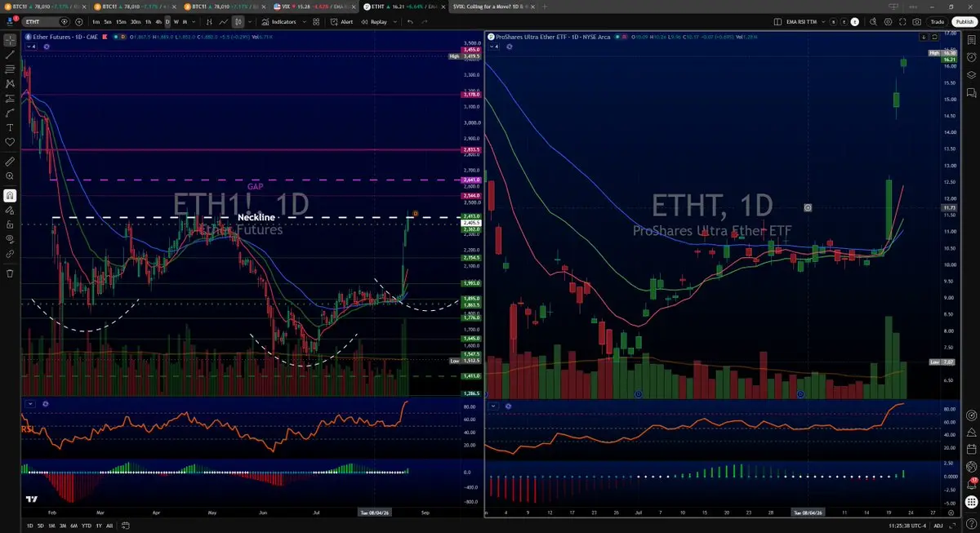Viewport: 980px width, 533px height.
Task: Click the bars chart style icon
Action: click(209, 21)
